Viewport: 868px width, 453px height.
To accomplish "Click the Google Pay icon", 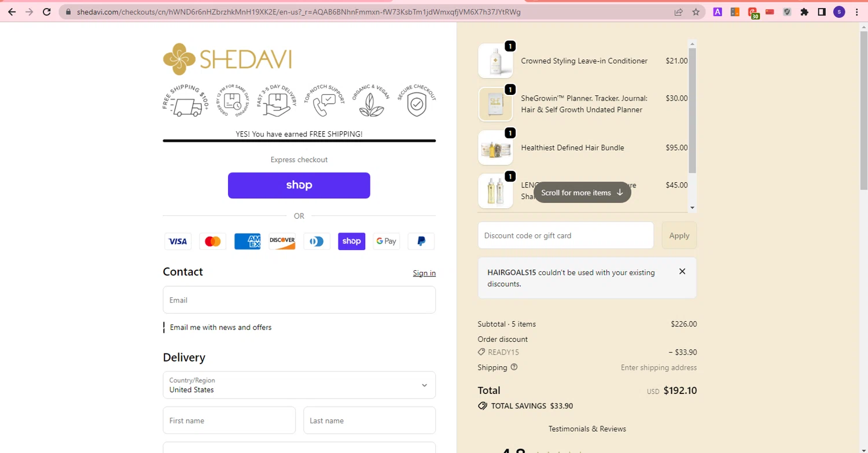I will click(386, 241).
